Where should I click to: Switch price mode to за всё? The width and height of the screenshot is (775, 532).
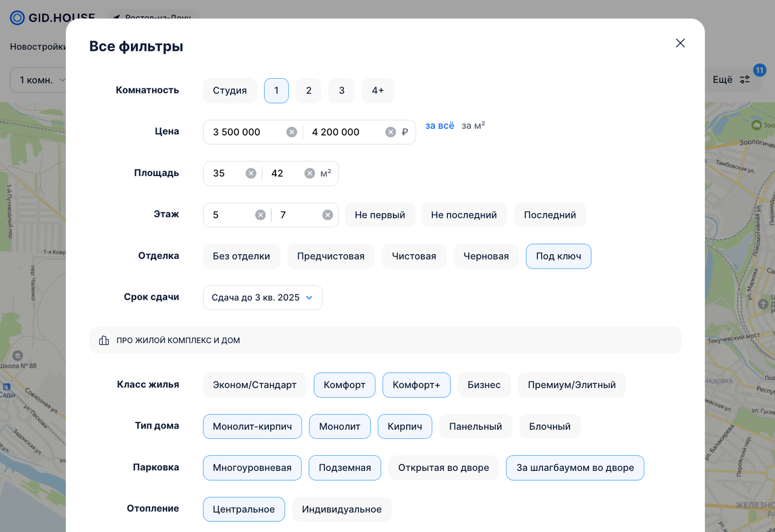pyautogui.click(x=440, y=126)
